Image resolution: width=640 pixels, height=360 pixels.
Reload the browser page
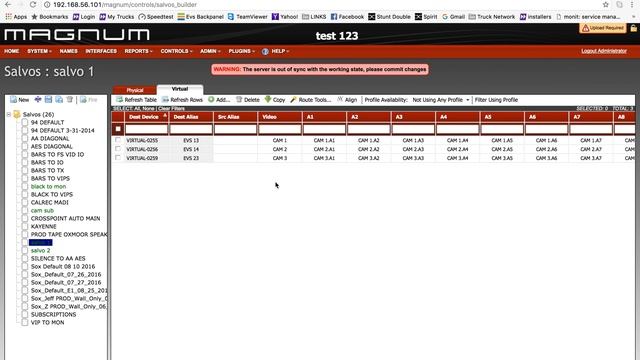(x=33, y=4)
